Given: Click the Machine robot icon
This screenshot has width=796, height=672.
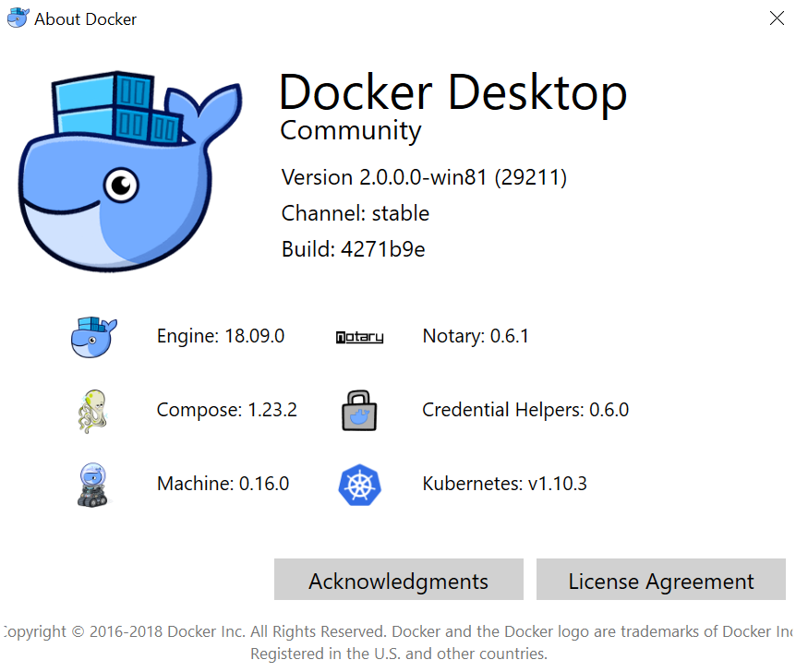Looking at the screenshot, I should pos(92,485).
